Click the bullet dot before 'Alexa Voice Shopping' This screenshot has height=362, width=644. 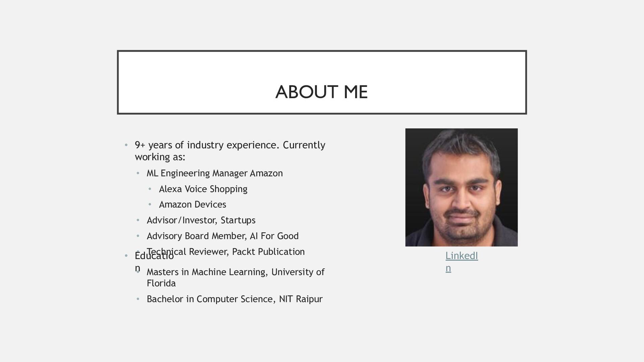pyautogui.click(x=150, y=189)
